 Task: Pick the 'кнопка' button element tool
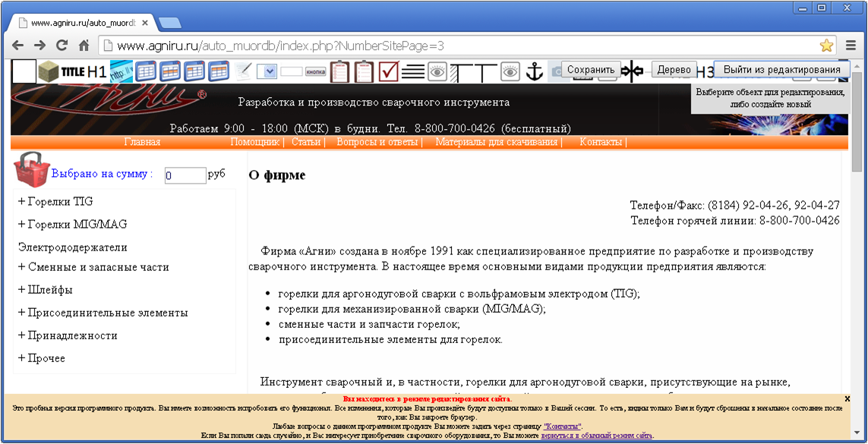point(316,71)
